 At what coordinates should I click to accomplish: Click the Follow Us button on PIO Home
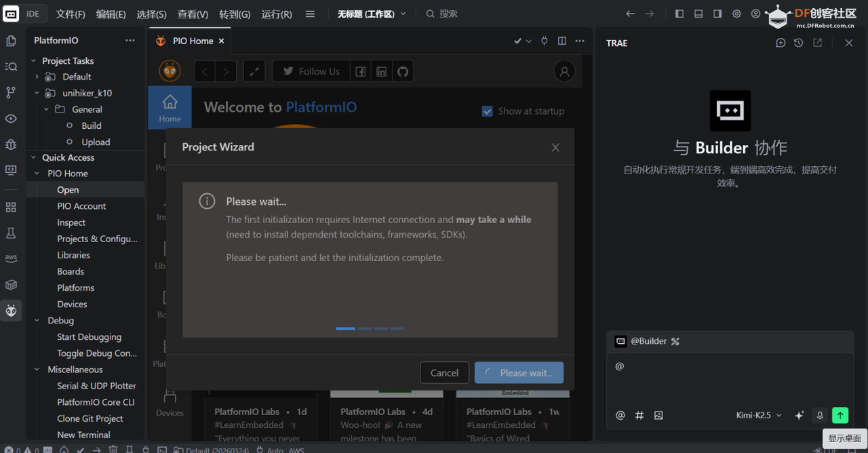[311, 71]
